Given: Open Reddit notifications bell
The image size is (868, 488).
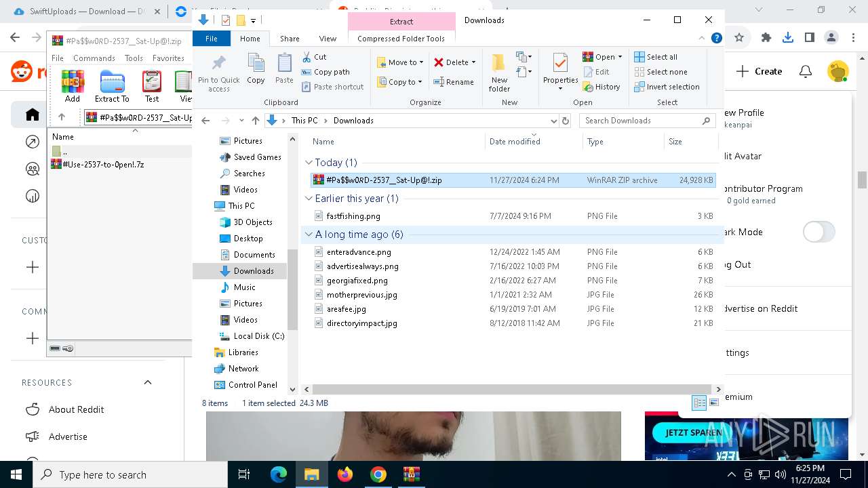Looking at the screenshot, I should click(x=806, y=71).
